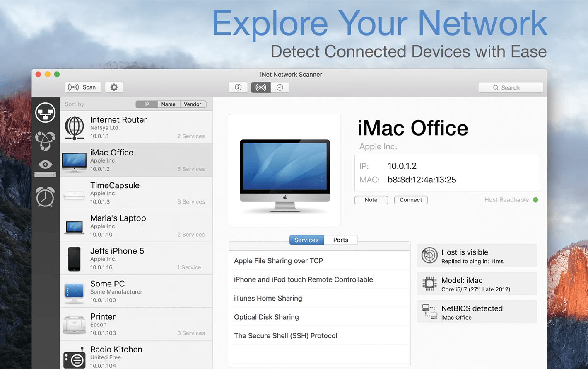Select the Internet Router globe icon
This screenshot has height=369, width=588.
tap(75, 127)
